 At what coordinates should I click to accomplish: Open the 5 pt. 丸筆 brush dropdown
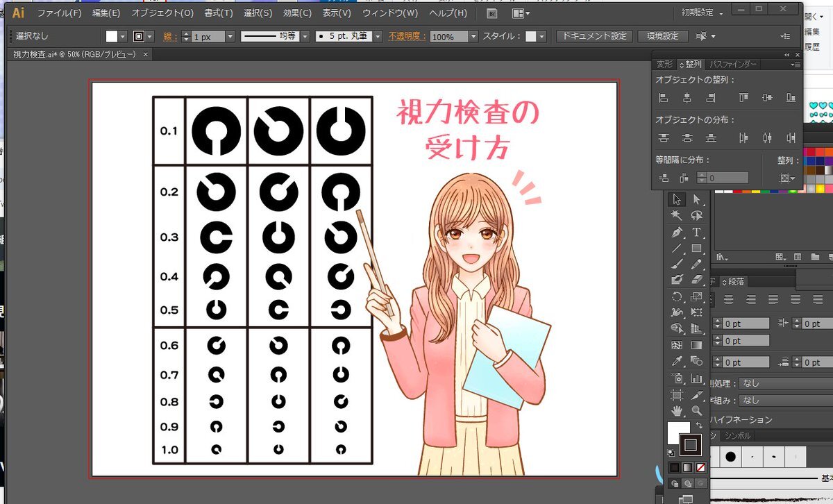[378, 36]
